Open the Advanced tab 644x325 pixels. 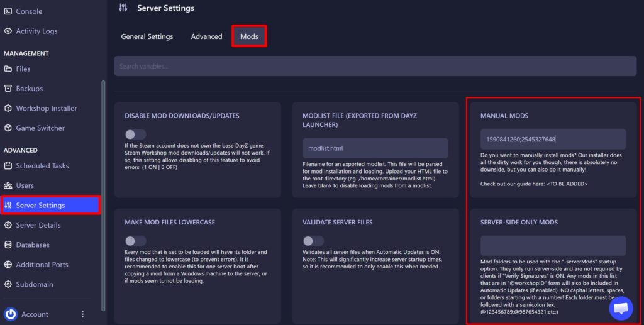pyautogui.click(x=206, y=36)
